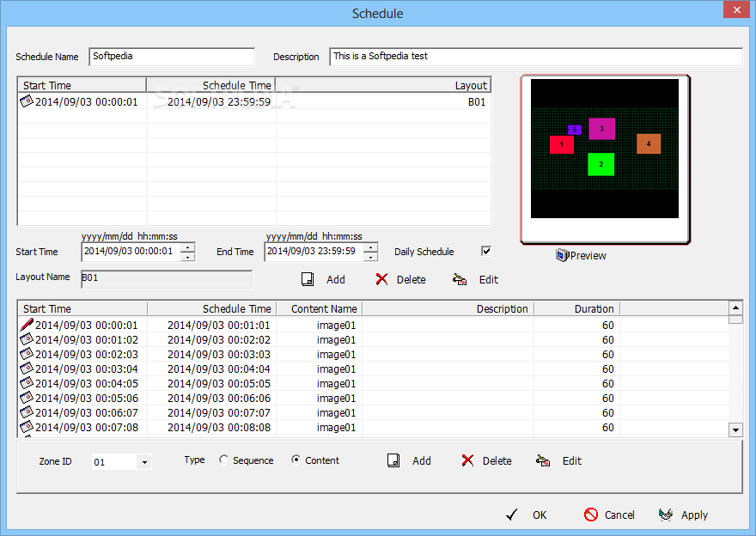This screenshot has width=756, height=536.
Task: Increase Start Time with up spinner
Action: [x=187, y=247]
